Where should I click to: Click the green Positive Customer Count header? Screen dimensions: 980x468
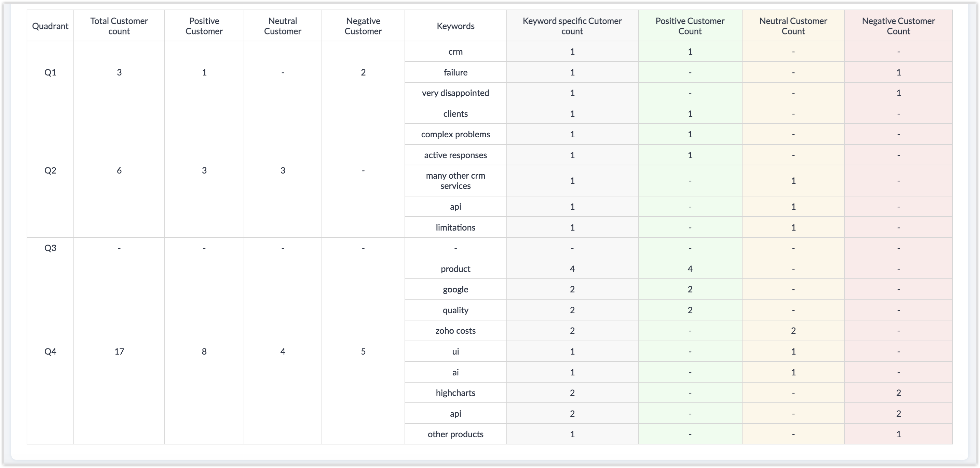[690, 26]
